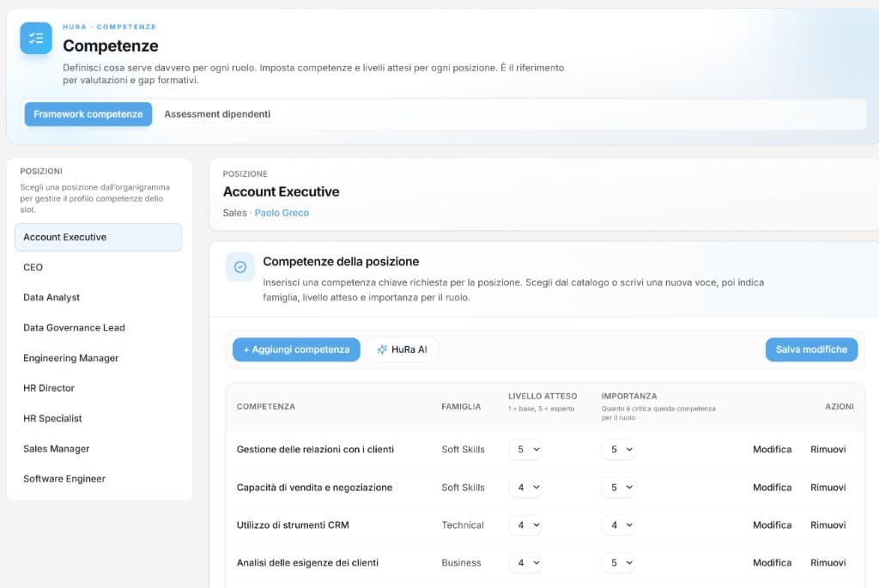The width and height of the screenshot is (879, 588).
Task: Choose Data Governance Lead position
Action: (x=74, y=328)
